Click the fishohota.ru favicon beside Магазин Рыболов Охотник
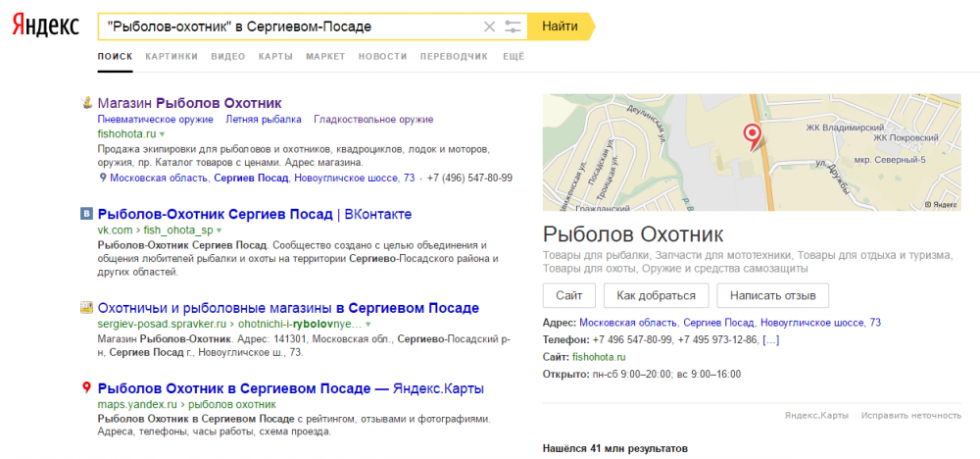This screenshot has width=980, height=459. point(87,103)
